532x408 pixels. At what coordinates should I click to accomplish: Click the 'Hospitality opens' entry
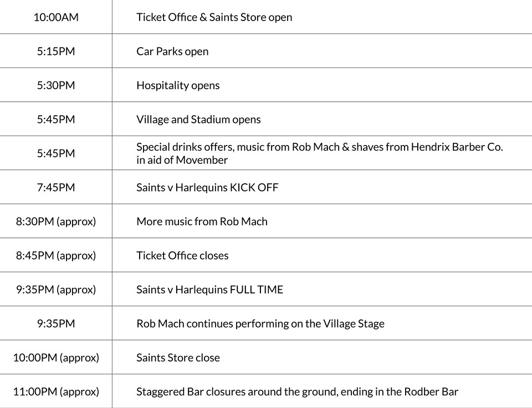pos(178,85)
